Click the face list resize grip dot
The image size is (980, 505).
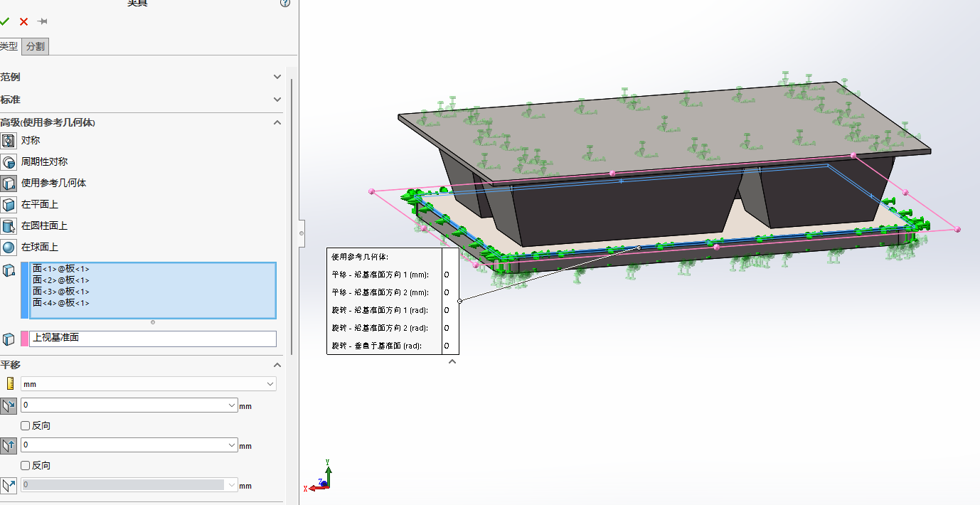click(153, 322)
